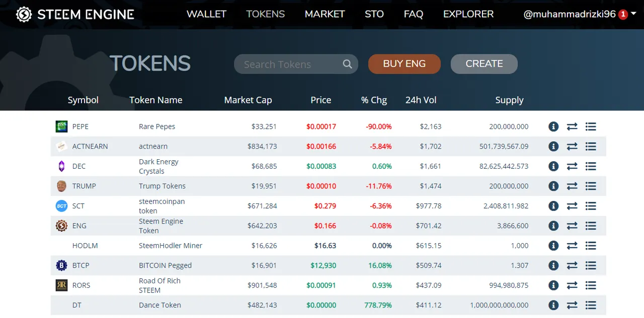Open the FAQ page
Image resolution: width=644 pixels, height=318 pixels.
point(414,14)
